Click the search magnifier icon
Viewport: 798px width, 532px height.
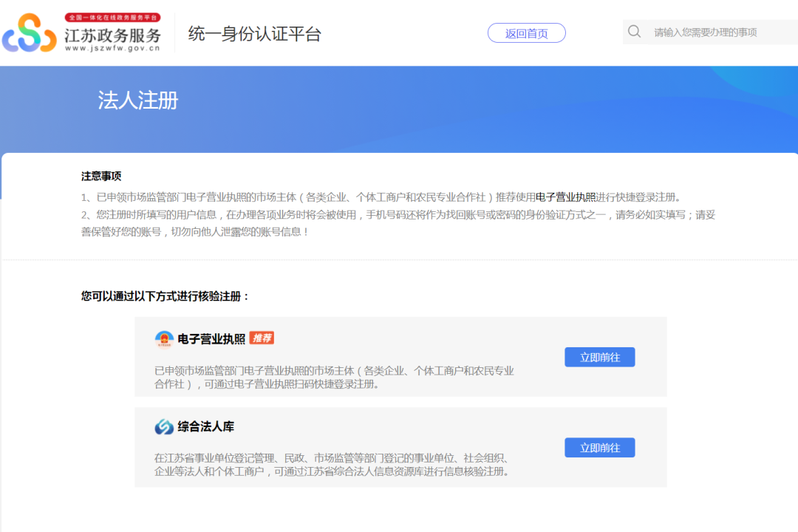[x=634, y=32]
